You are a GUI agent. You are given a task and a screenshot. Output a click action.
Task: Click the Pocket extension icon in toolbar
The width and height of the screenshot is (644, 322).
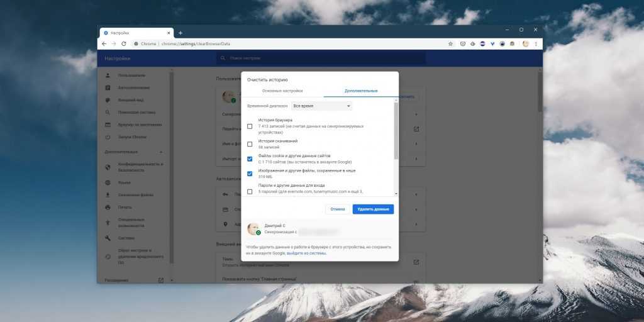pos(463,44)
